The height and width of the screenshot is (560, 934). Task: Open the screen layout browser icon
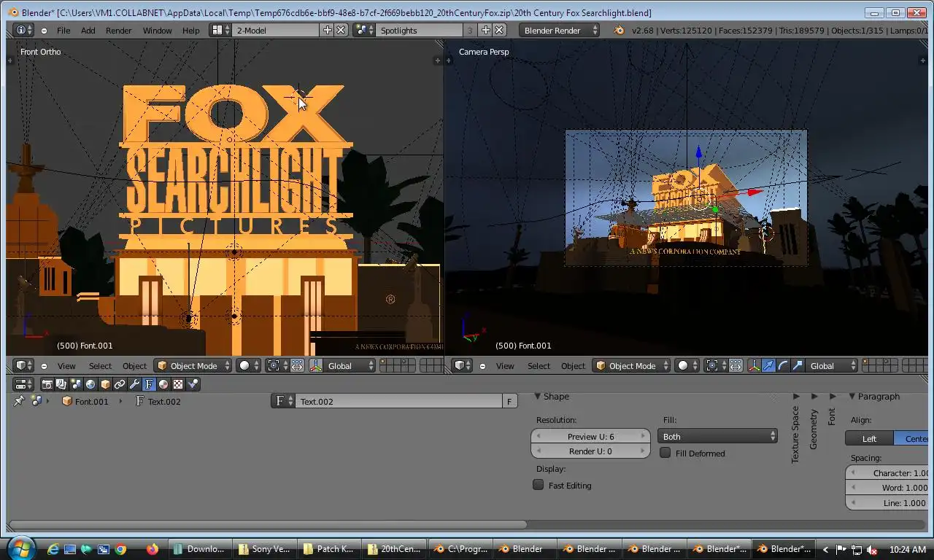220,30
